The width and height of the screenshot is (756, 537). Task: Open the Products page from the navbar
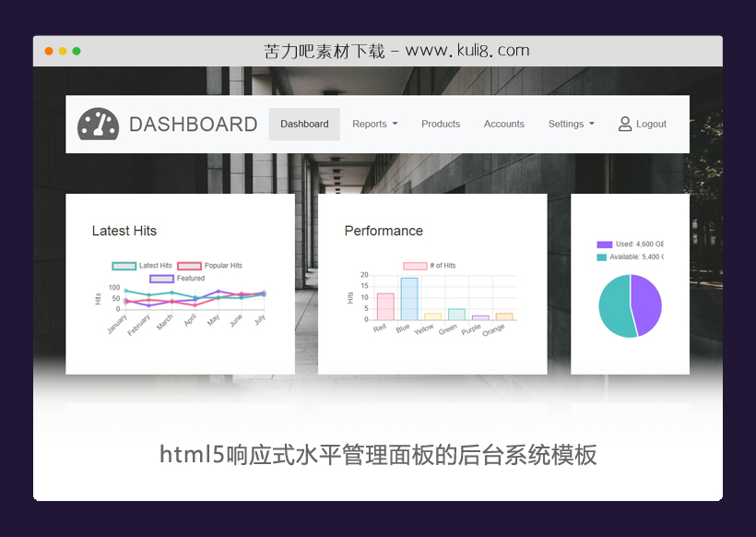point(441,124)
